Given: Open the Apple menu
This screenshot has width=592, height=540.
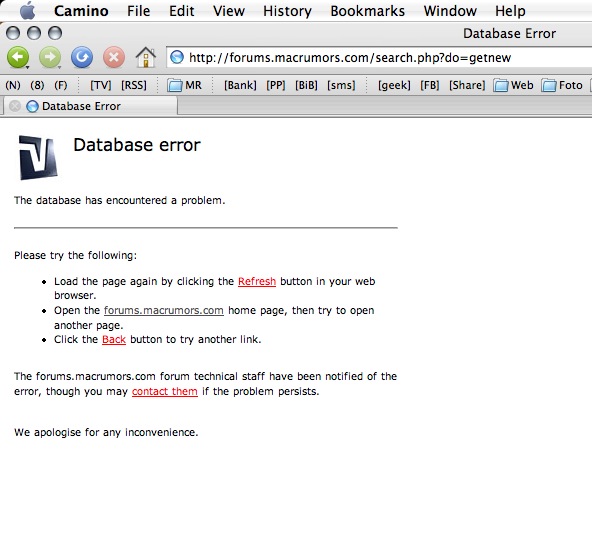Looking at the screenshot, I should (28, 11).
